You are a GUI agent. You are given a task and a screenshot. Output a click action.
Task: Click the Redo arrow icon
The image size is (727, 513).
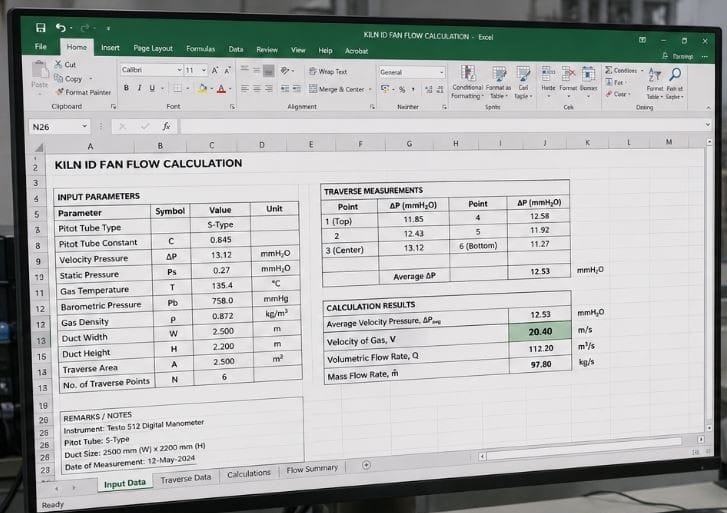pyautogui.click(x=84, y=28)
